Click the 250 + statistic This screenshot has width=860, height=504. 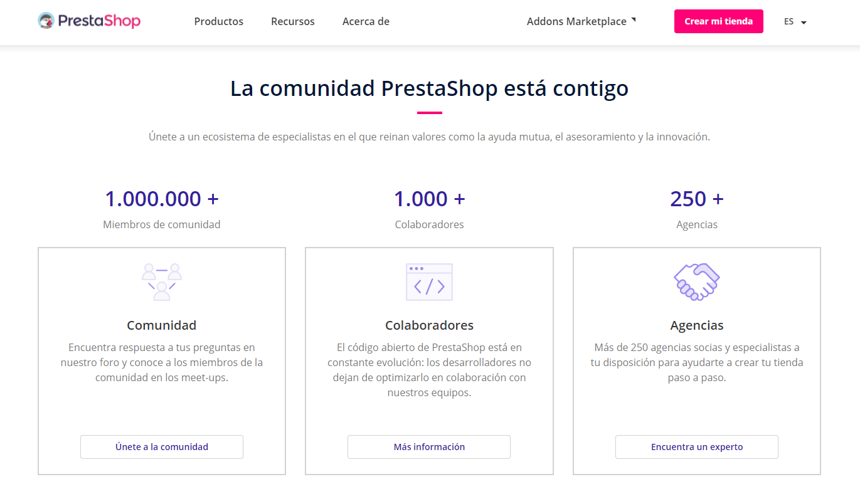697,199
